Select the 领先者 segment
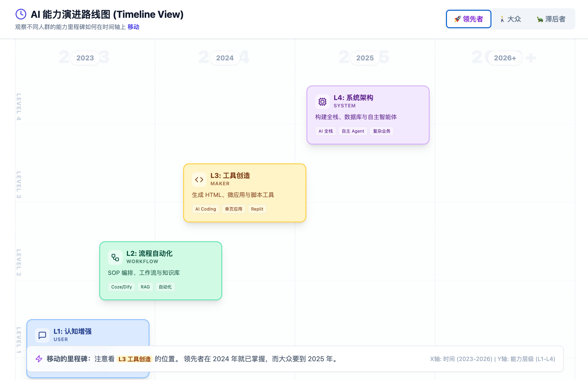 click(469, 19)
